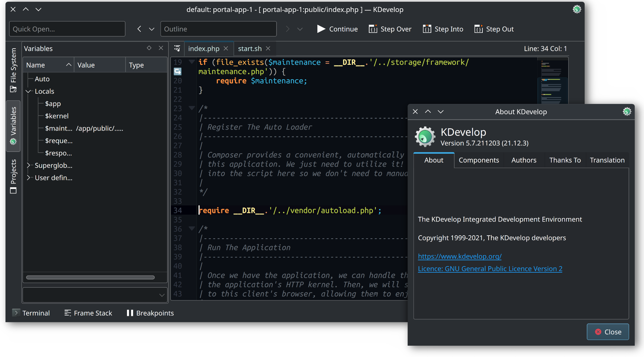The image size is (644, 357).
Task: Close the start.sh tab
Action: 268,48
